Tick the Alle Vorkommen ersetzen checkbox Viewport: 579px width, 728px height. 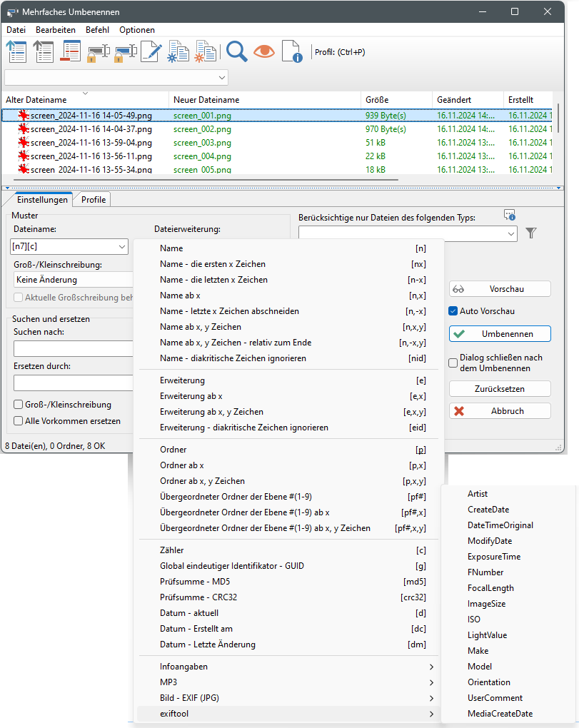(19, 421)
